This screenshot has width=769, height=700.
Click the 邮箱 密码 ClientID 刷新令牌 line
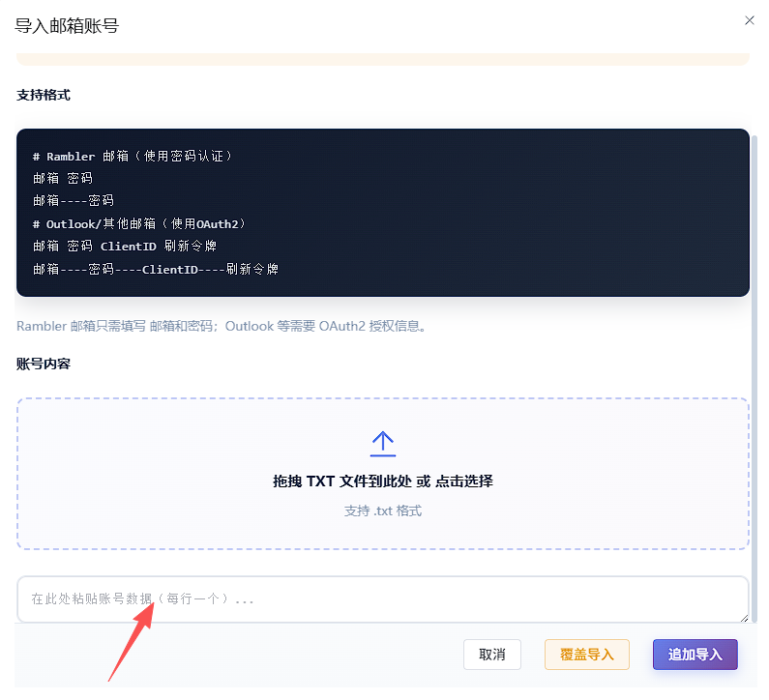coord(125,247)
